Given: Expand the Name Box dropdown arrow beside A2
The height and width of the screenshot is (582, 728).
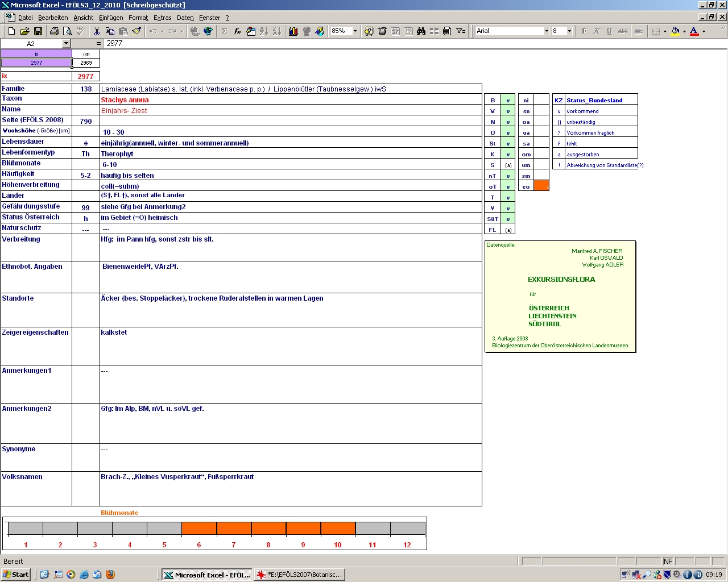Looking at the screenshot, I should click(x=66, y=44).
